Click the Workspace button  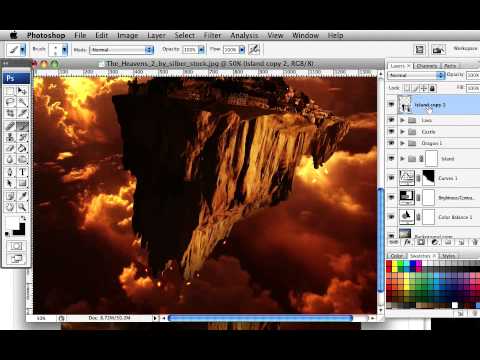pos(465,49)
